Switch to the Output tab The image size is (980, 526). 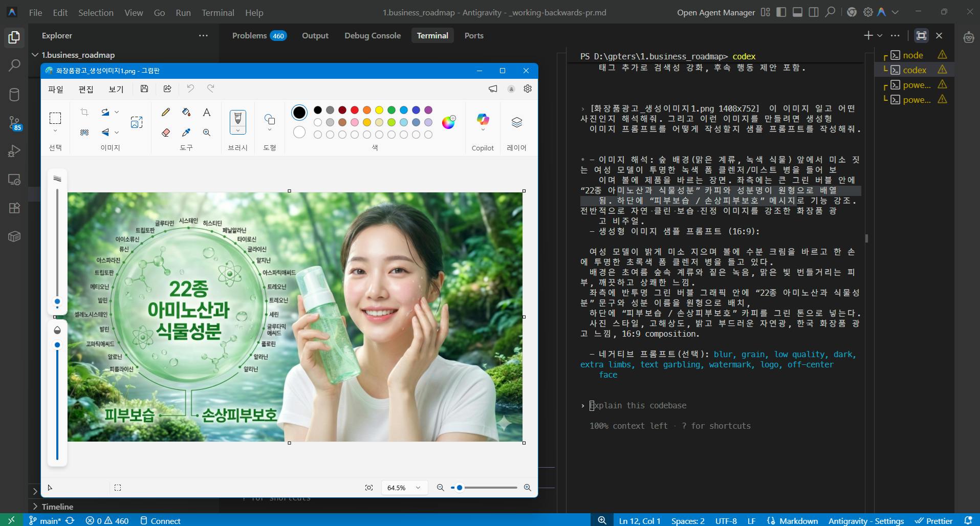point(314,35)
